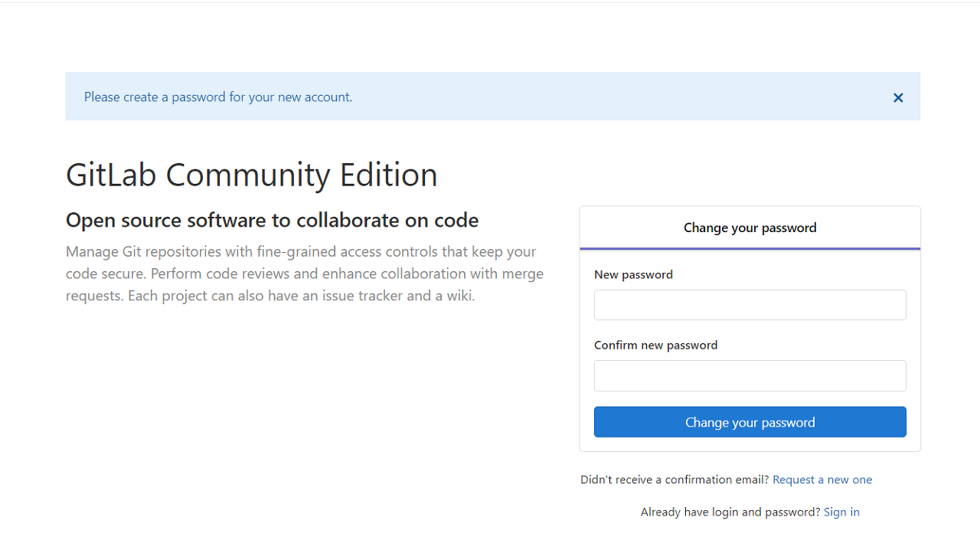Submit the blue Change your password button
The height and width of the screenshot is (560, 980).
(x=750, y=422)
